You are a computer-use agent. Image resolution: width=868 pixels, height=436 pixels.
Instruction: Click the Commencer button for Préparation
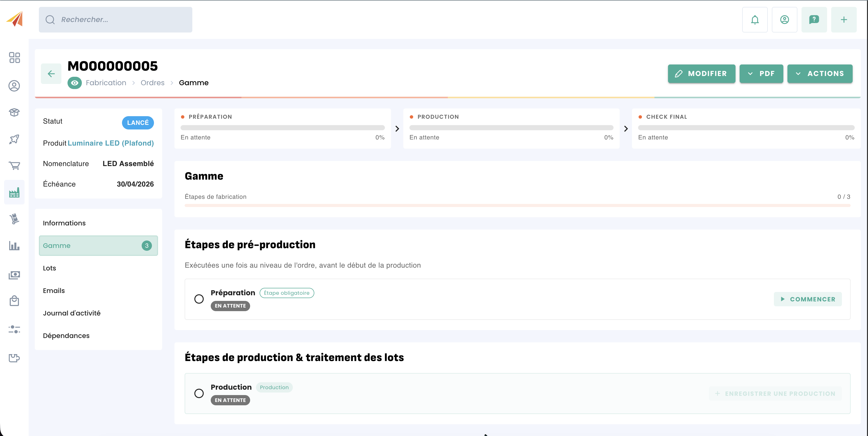[807, 299]
